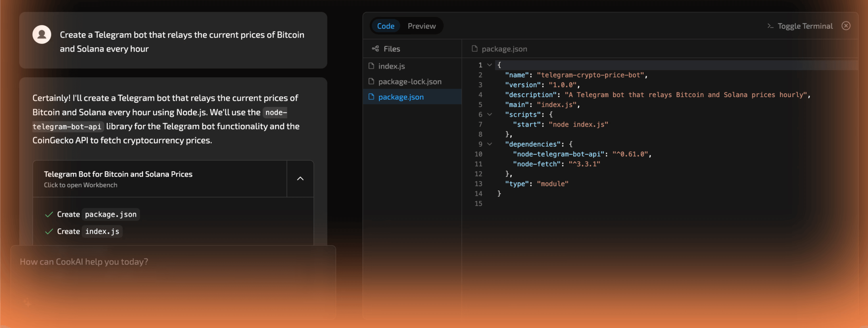Click the Files tree icon
The image size is (868, 328).
[375, 49]
